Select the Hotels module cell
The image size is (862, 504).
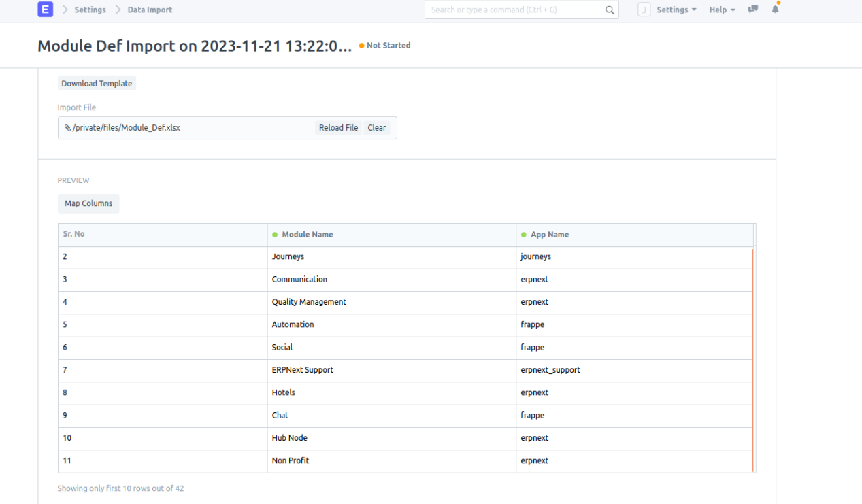(x=392, y=393)
